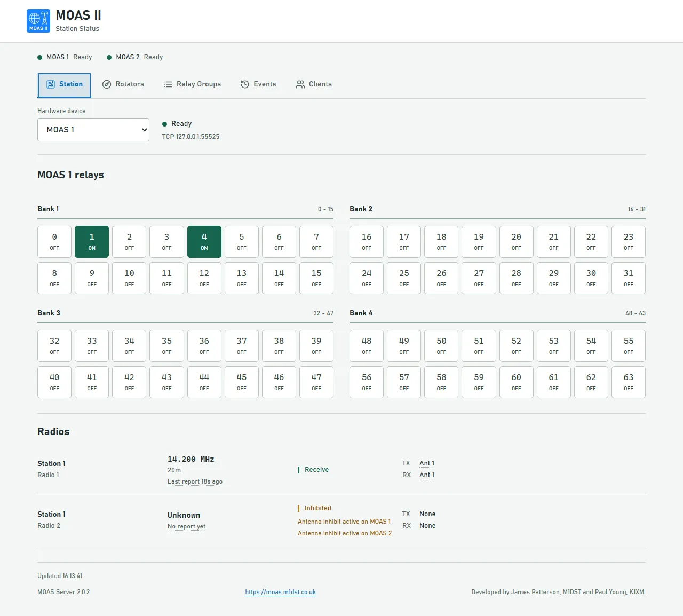Switch on relay 16
The image size is (683, 616).
[x=367, y=242]
